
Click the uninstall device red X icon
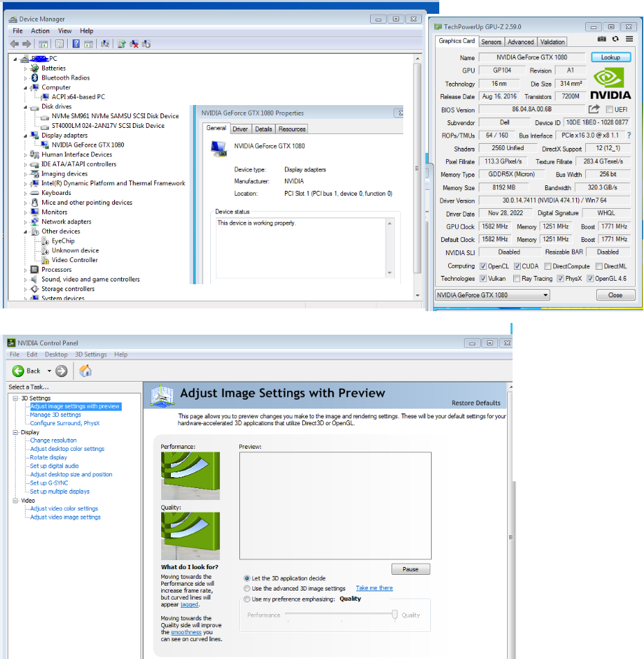pos(134,44)
